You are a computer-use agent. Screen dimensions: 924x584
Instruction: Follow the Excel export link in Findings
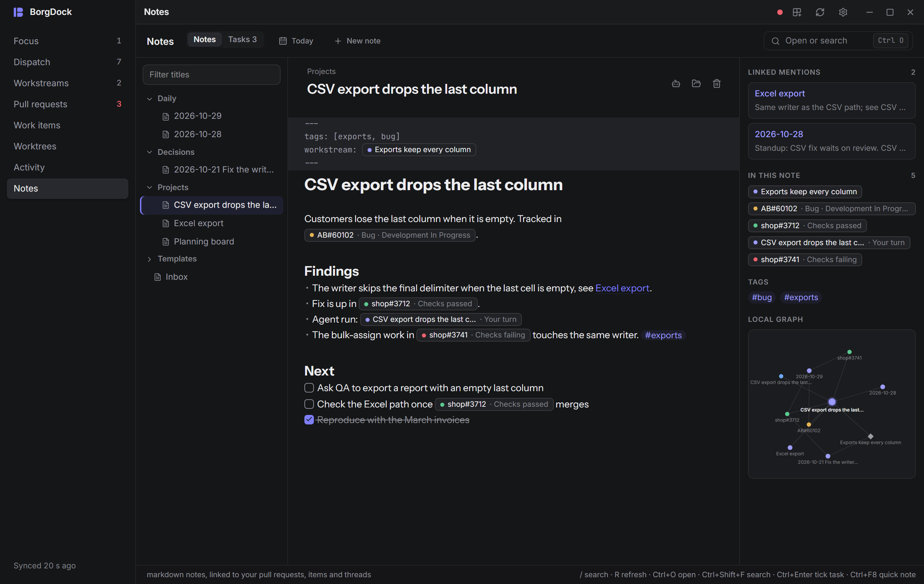(x=622, y=288)
